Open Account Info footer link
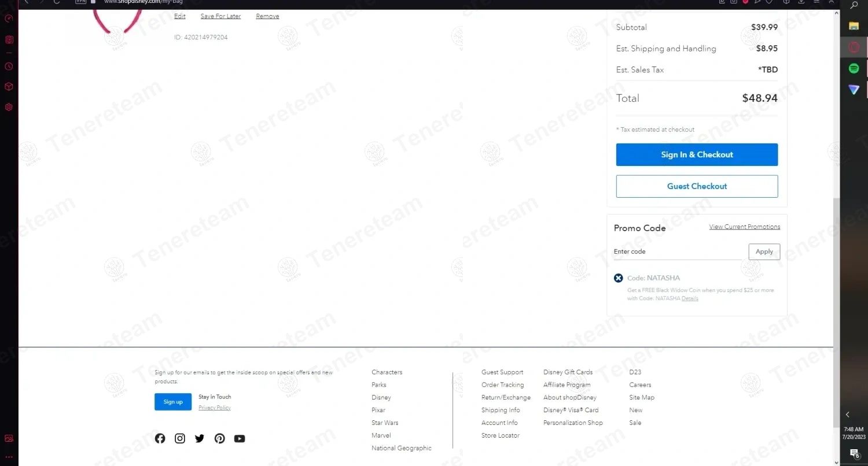The width and height of the screenshot is (868, 466). (499, 423)
